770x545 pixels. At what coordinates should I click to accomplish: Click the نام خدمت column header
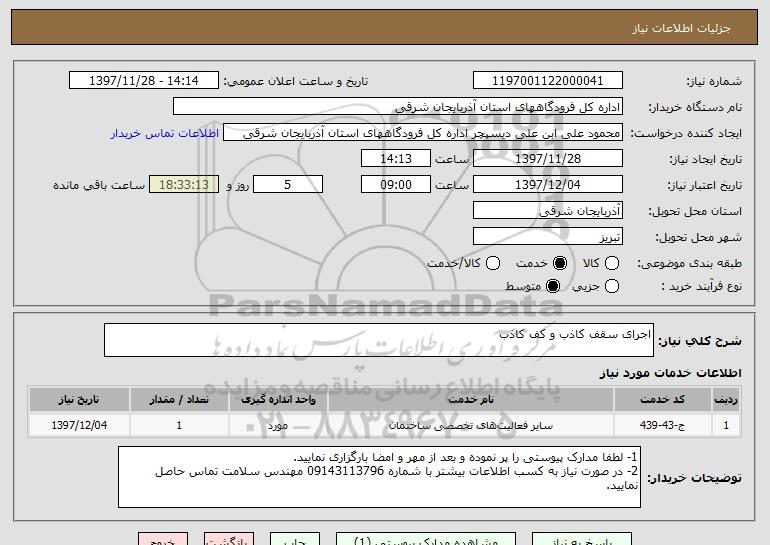click(x=471, y=400)
